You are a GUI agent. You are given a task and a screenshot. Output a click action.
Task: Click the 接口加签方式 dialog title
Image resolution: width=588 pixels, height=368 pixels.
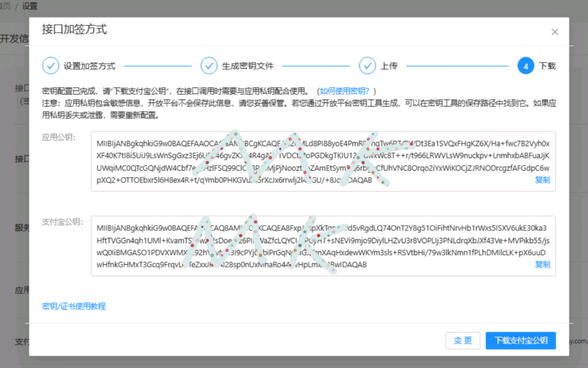point(74,29)
